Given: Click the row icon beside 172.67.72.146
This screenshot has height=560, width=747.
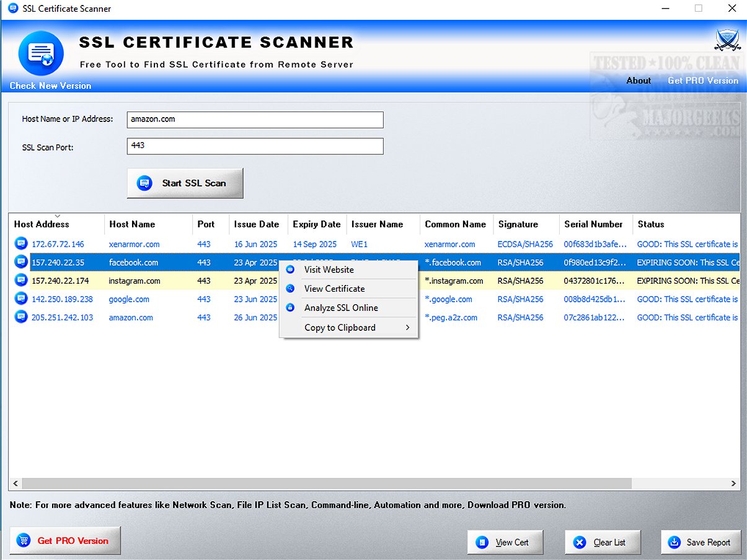Looking at the screenshot, I should pyautogui.click(x=21, y=243).
